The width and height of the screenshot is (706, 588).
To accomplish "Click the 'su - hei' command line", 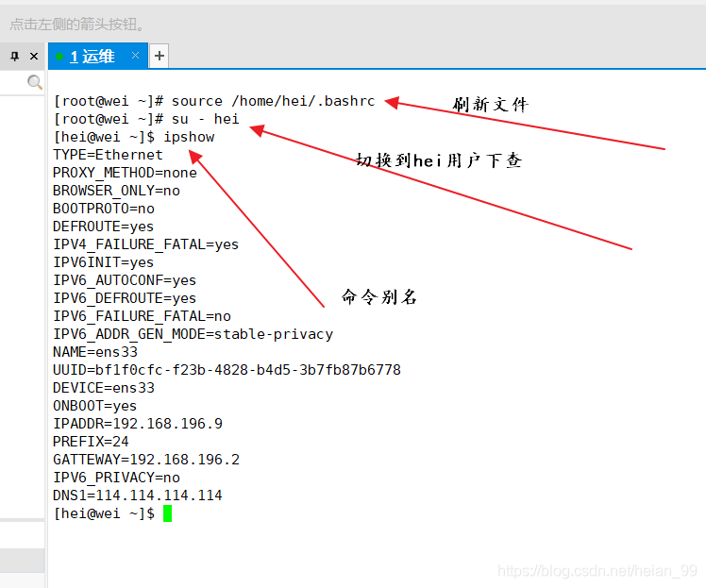I will [x=146, y=119].
